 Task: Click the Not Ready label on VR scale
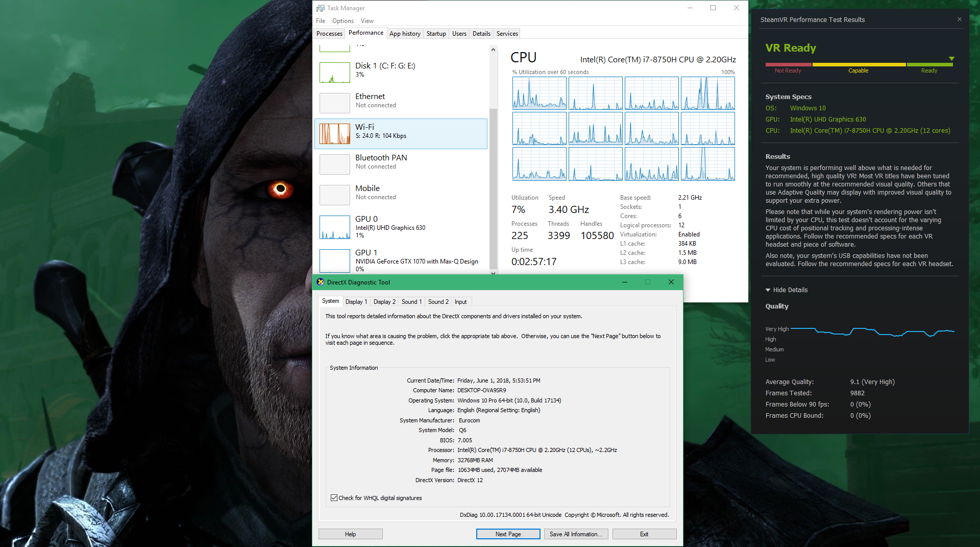click(x=788, y=70)
